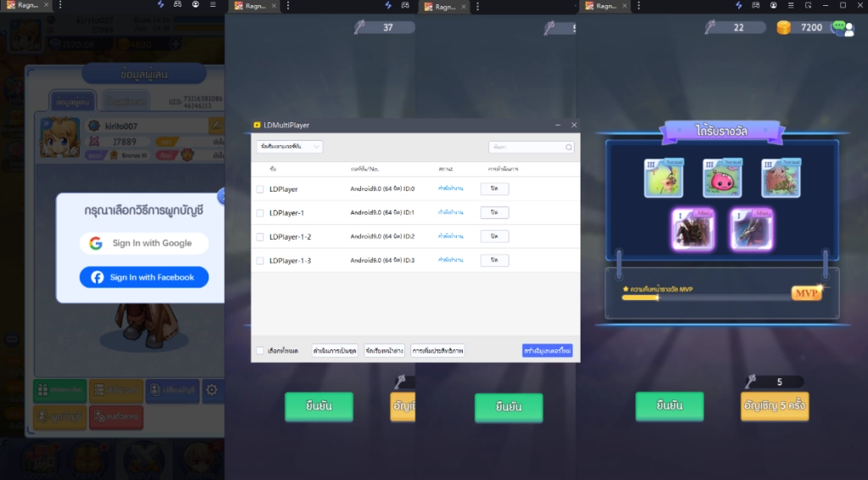This screenshot has width=868, height=480.
Task: Open the account icon in the rightmost emulator title bar
Action: click(773, 5)
